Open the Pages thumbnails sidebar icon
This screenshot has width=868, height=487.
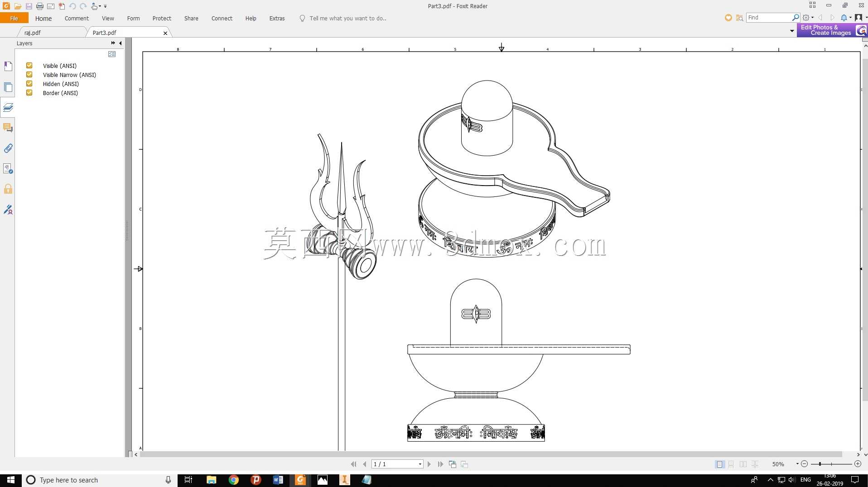tap(8, 87)
